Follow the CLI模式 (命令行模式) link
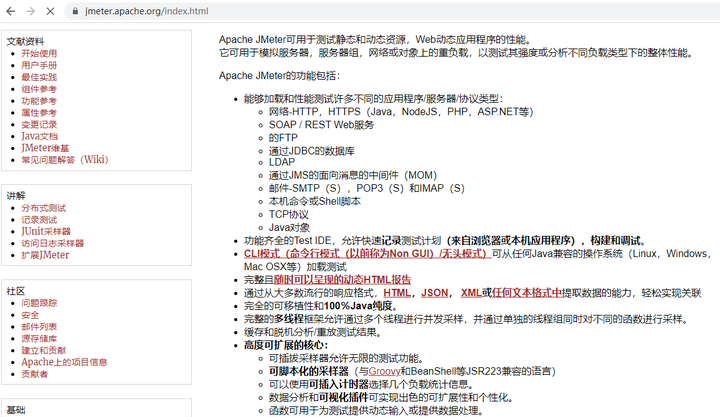 pos(367,254)
